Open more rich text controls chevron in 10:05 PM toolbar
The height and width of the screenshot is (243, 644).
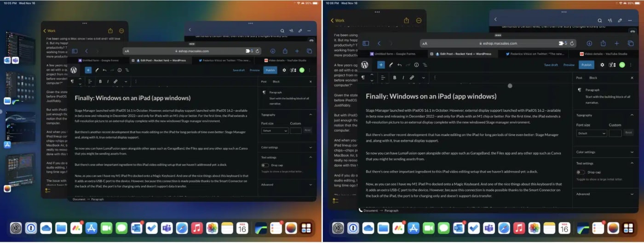coord(126,81)
